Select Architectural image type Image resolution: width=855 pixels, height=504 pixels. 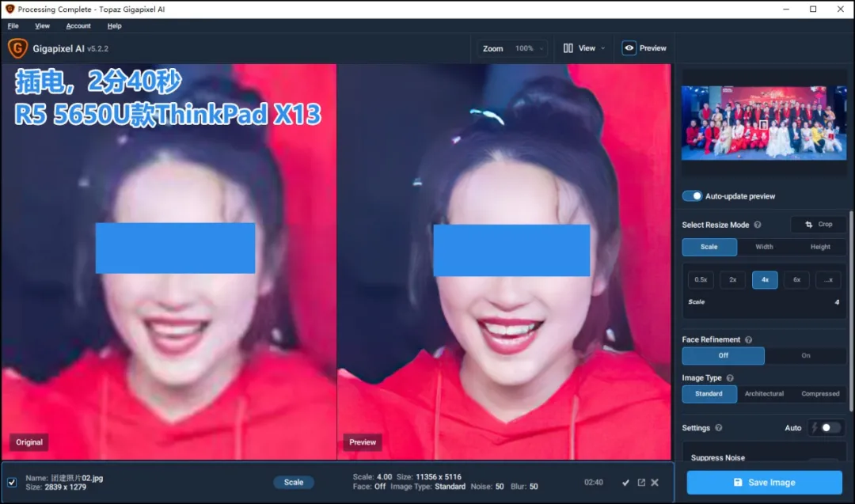tap(764, 394)
